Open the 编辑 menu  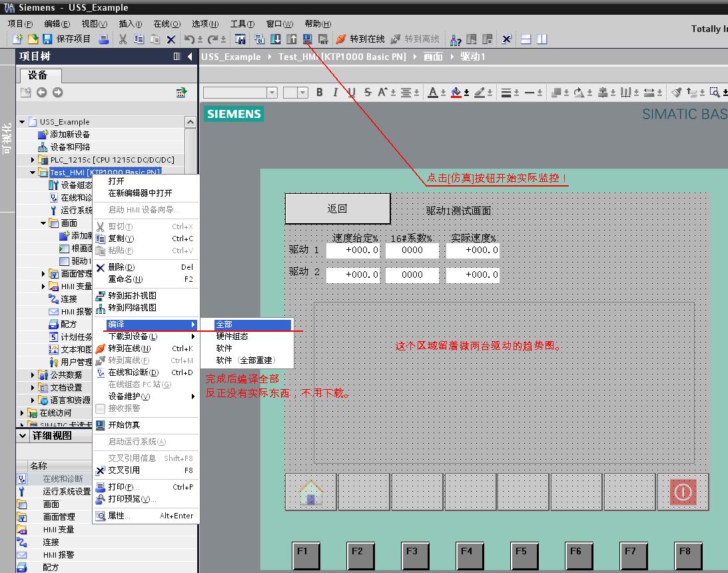point(57,24)
